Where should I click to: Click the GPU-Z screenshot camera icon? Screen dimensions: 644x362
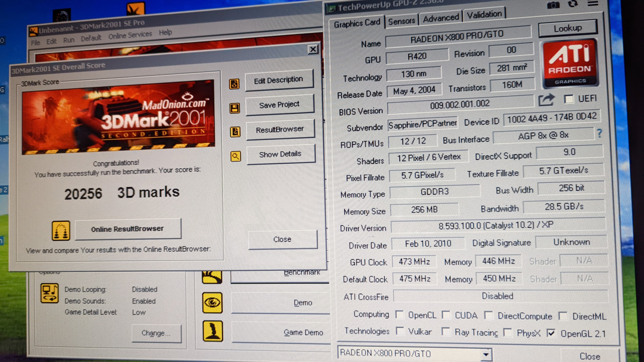pyautogui.click(x=553, y=5)
